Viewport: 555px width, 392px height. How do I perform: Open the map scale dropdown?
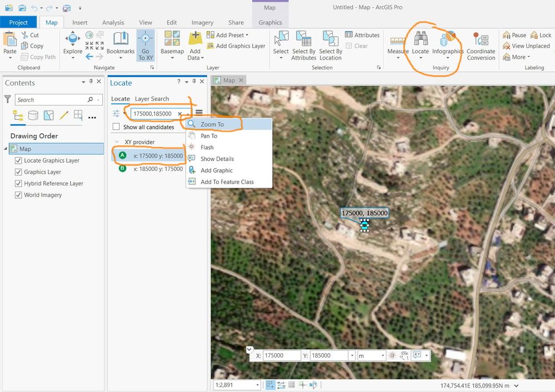(257, 385)
